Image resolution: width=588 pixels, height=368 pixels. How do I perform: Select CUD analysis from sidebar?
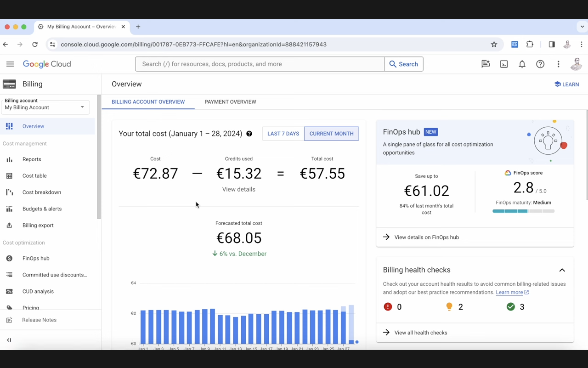[38, 291]
